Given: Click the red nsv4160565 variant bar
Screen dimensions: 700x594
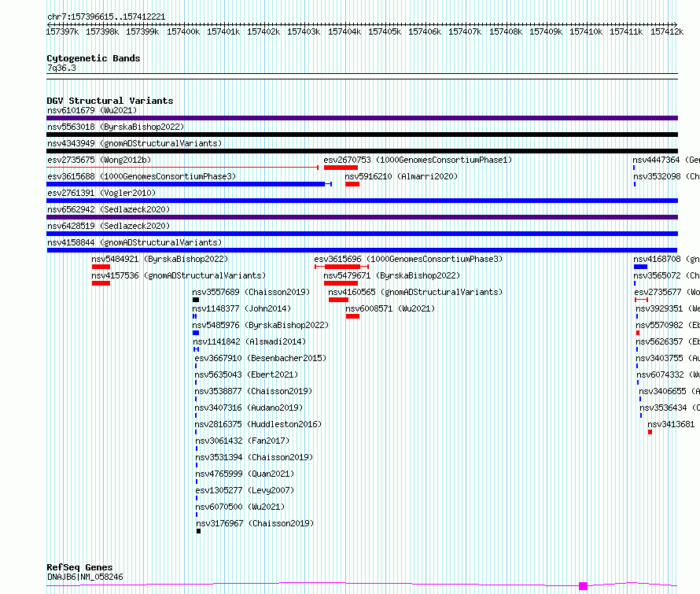Looking at the screenshot, I should point(338,300).
